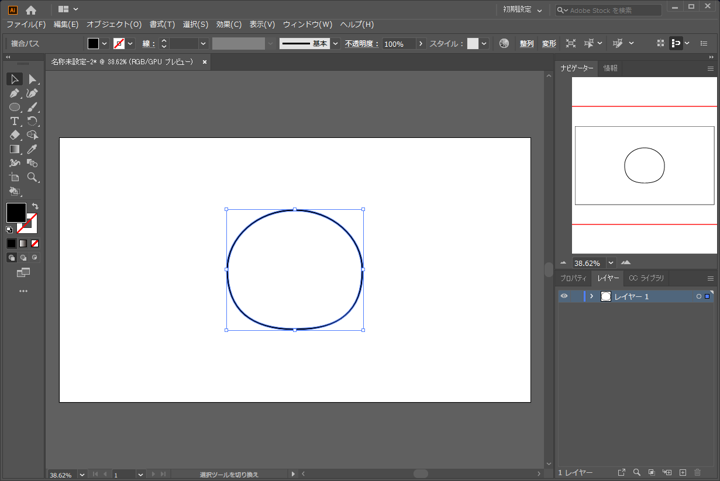Open the スタイル graphic style dropdown

tap(484, 44)
